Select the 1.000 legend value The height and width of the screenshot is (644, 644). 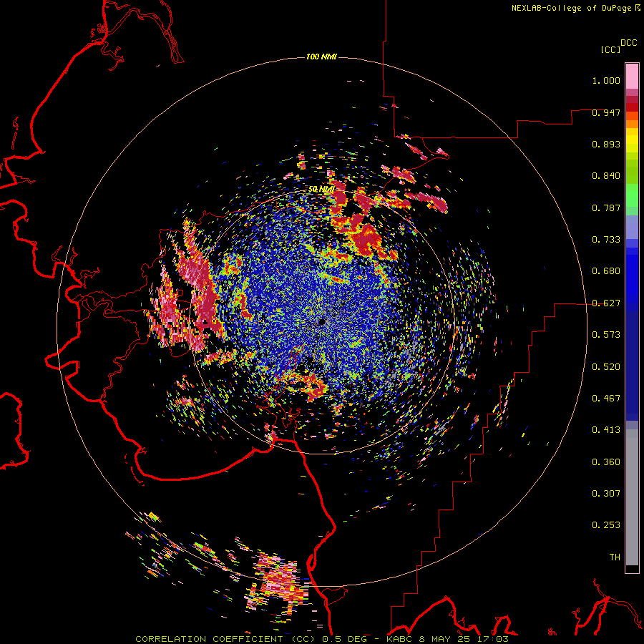[x=606, y=80]
